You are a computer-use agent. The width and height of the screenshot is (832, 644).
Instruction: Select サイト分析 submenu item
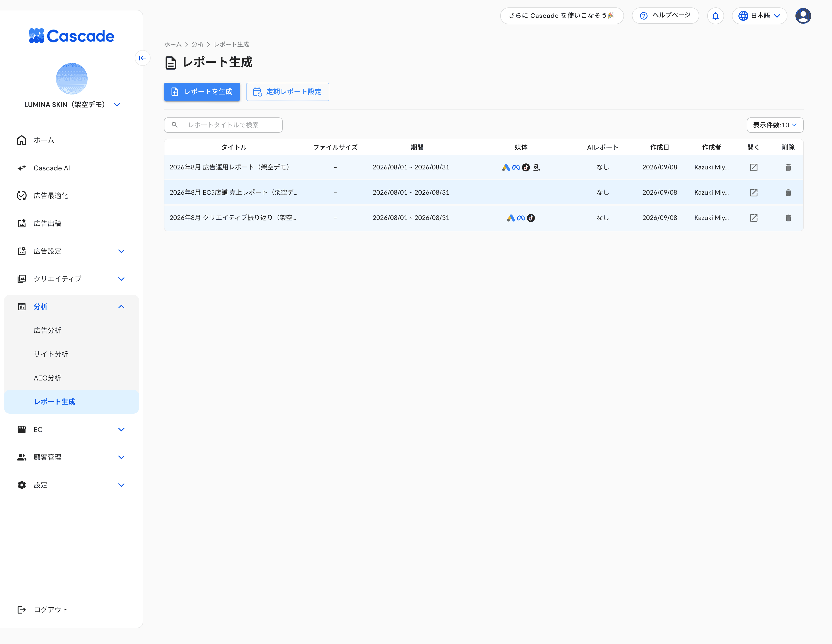[71, 354]
